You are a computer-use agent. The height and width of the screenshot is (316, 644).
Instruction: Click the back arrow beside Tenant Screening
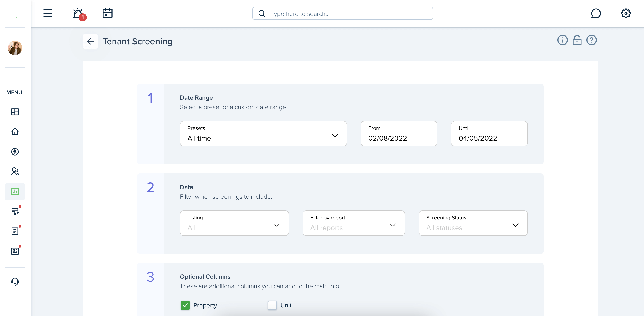(x=90, y=41)
